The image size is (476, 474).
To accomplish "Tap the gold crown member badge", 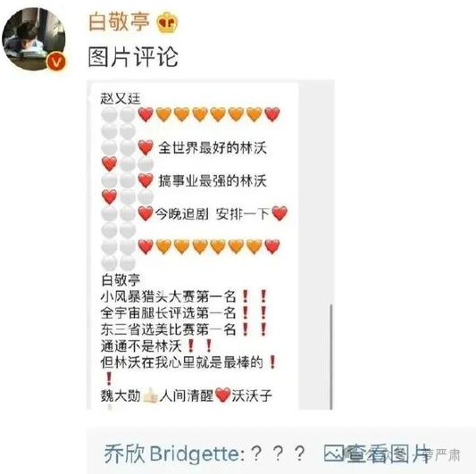I will [167, 22].
